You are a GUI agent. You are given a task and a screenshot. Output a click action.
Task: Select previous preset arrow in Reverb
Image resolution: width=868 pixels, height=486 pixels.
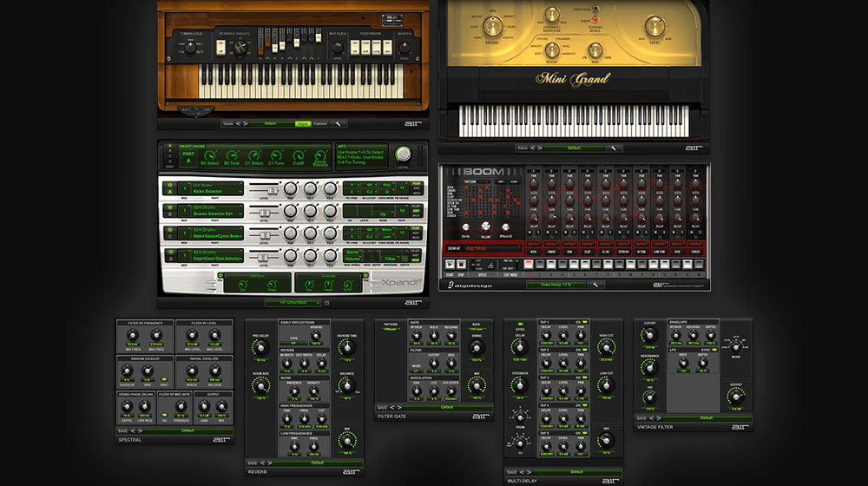tap(262, 463)
